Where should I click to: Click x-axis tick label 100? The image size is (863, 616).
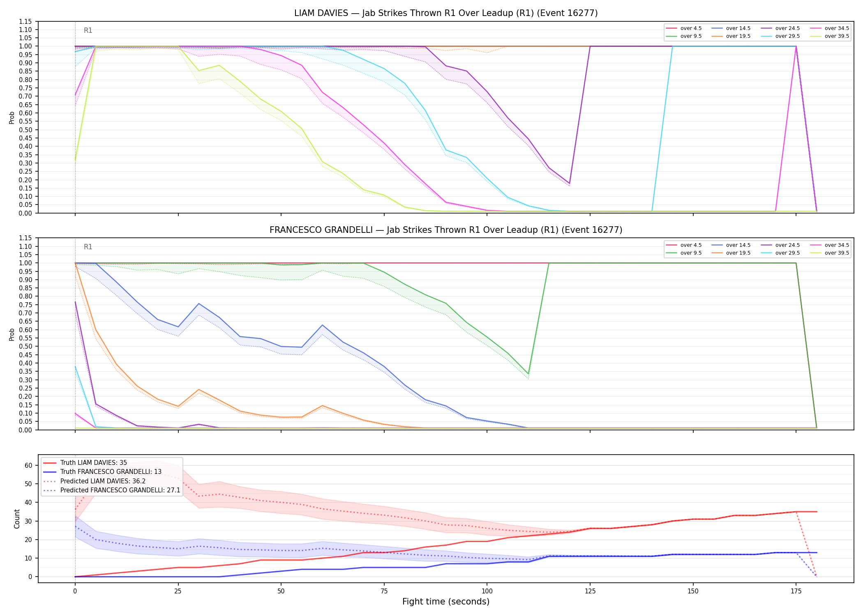click(x=487, y=591)
